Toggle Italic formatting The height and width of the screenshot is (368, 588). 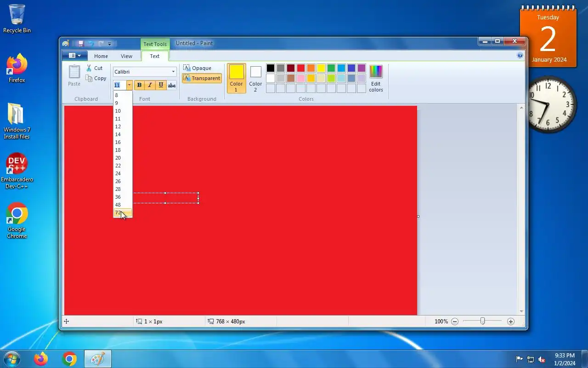click(150, 85)
